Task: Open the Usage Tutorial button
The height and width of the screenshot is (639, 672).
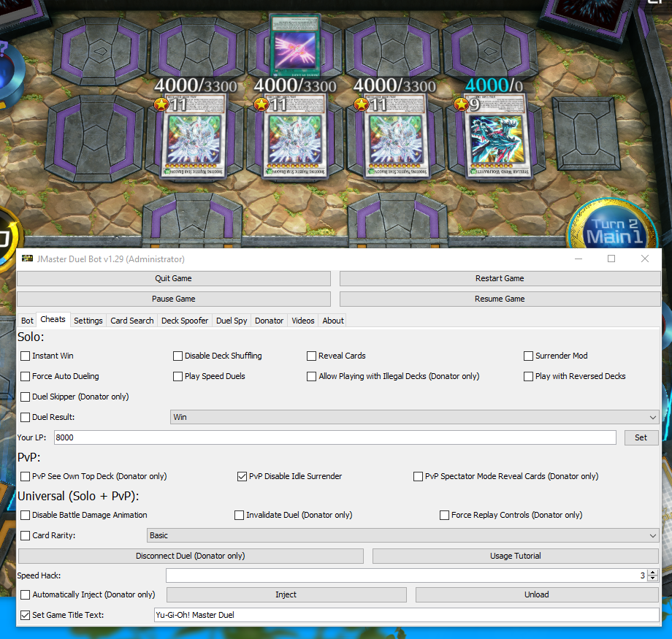Action: pyautogui.click(x=516, y=556)
